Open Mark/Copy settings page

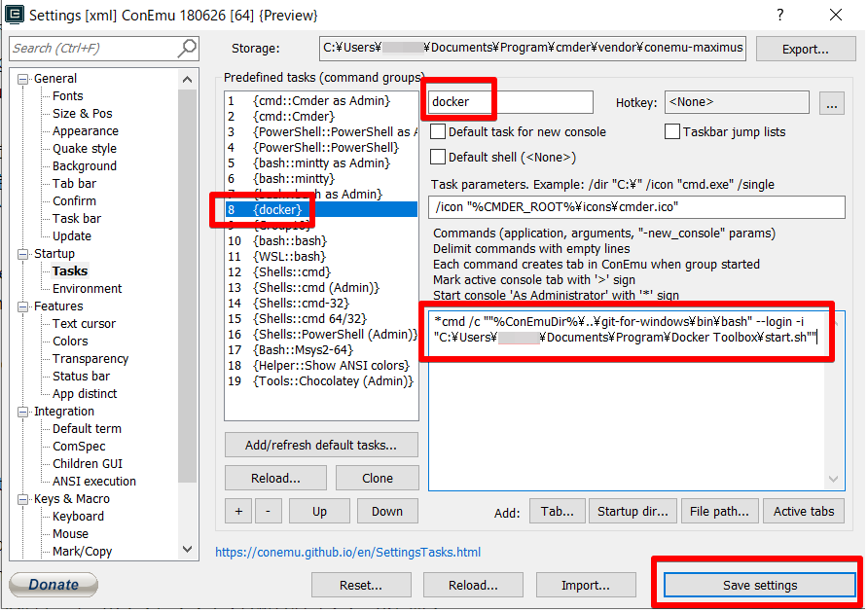(x=82, y=552)
